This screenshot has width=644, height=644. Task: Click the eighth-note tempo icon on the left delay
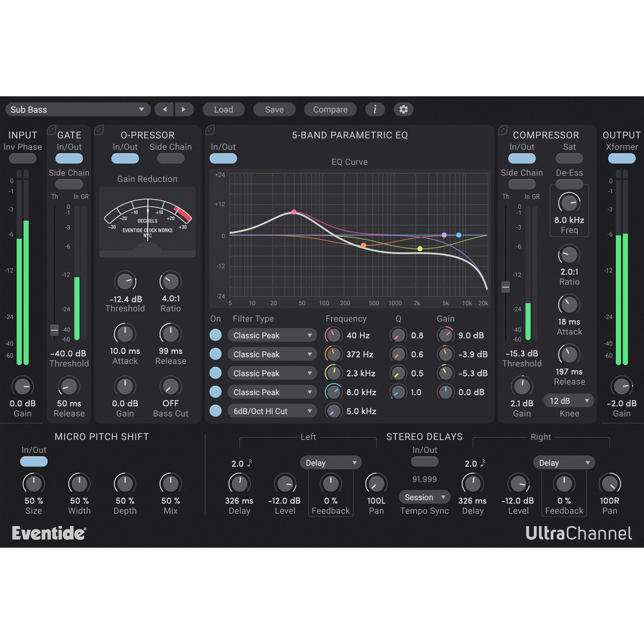250,463
